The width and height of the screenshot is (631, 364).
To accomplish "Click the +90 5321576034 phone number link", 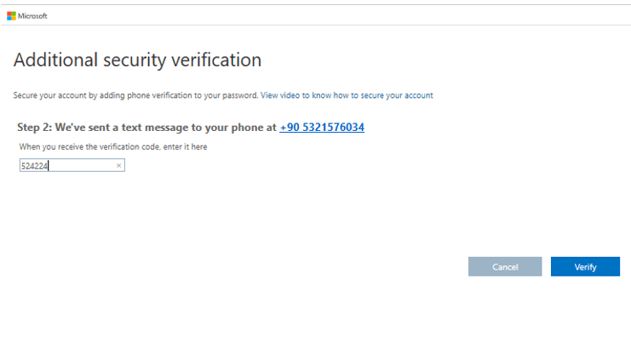I will [x=322, y=128].
